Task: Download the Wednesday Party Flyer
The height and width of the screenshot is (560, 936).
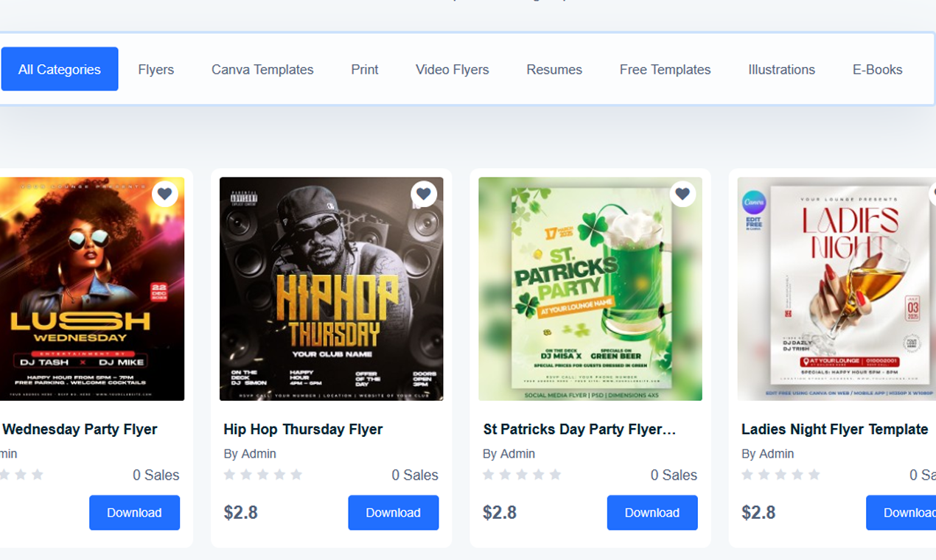Action: (x=134, y=513)
